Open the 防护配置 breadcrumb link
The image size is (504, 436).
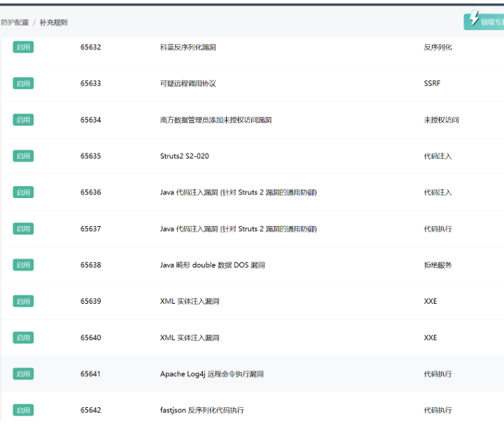coord(15,22)
